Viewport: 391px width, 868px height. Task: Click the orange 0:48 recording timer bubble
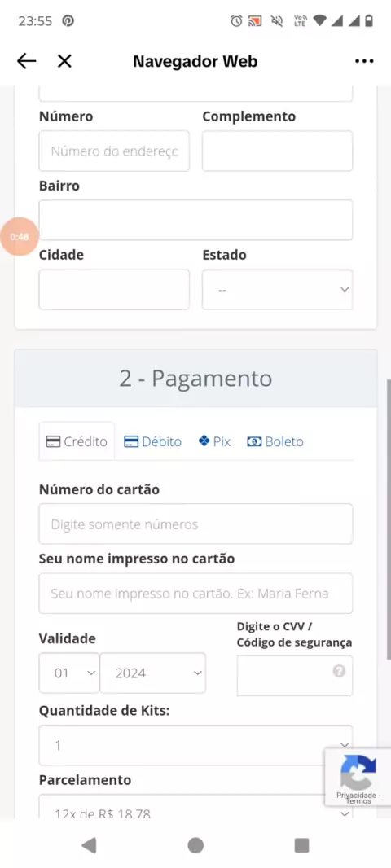coord(20,237)
